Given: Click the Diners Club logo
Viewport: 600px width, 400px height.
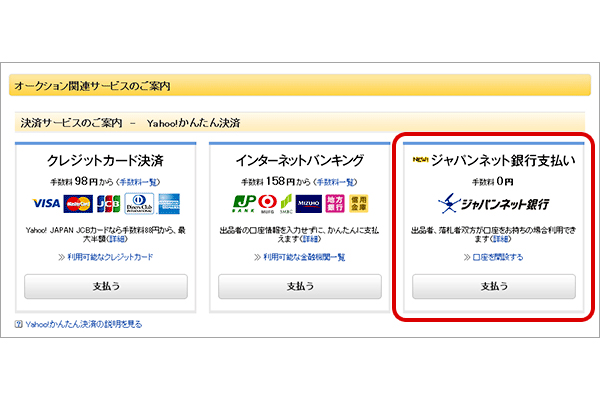Looking at the screenshot, I should 136,203.
